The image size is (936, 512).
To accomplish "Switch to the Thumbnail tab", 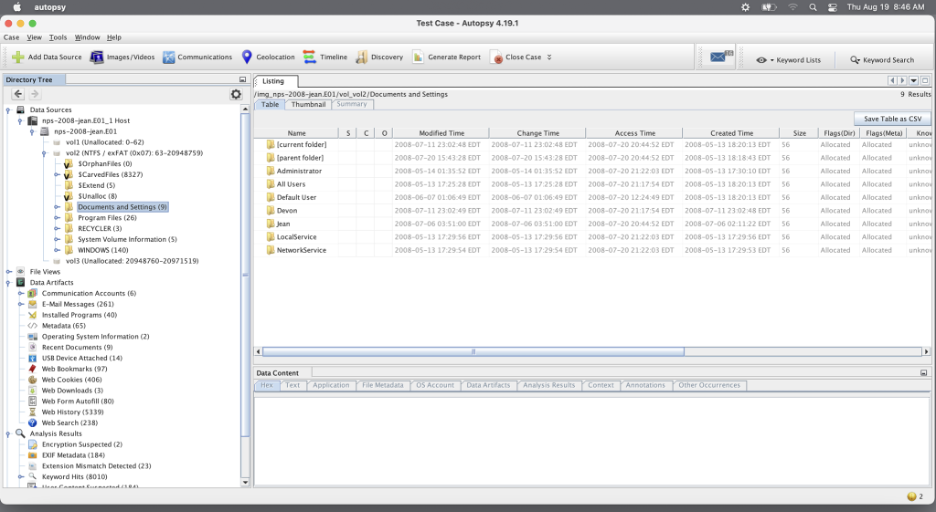I will coord(308,104).
